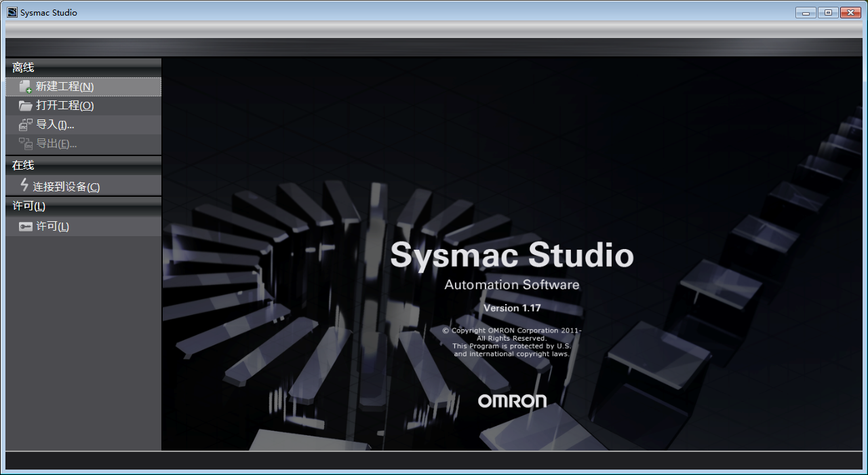The image size is (868, 475).
Task: Click the 在线 section header
Action: [x=23, y=165]
